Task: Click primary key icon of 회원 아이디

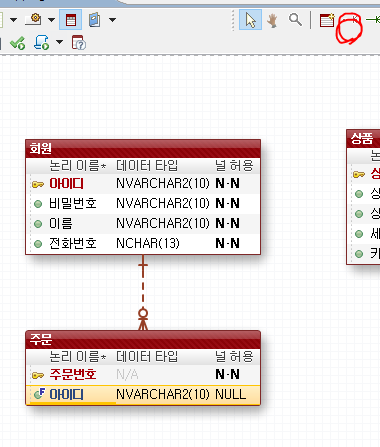Action: pyautogui.click(x=38, y=184)
